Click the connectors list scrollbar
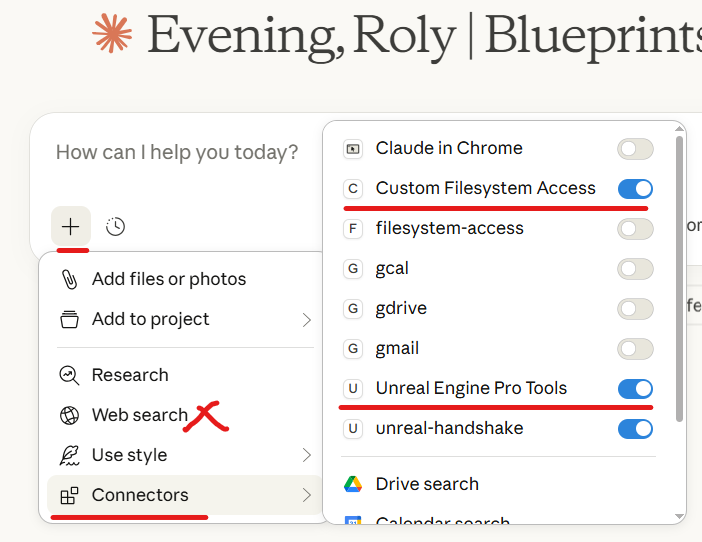 tap(680, 280)
